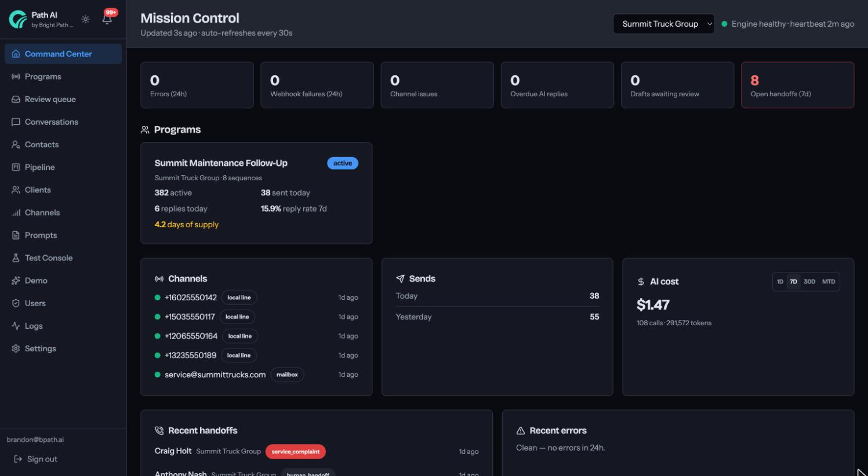The image size is (868, 476).
Task: Click the Clients sidebar icon
Action: click(16, 190)
